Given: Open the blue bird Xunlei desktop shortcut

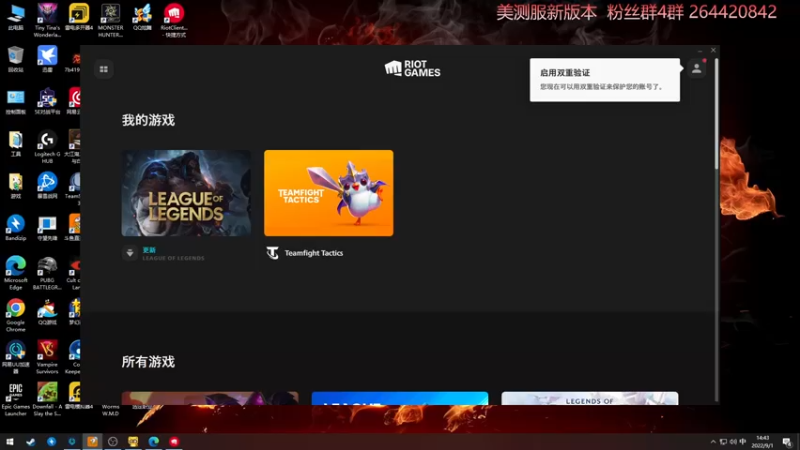Looking at the screenshot, I should 47,59.
